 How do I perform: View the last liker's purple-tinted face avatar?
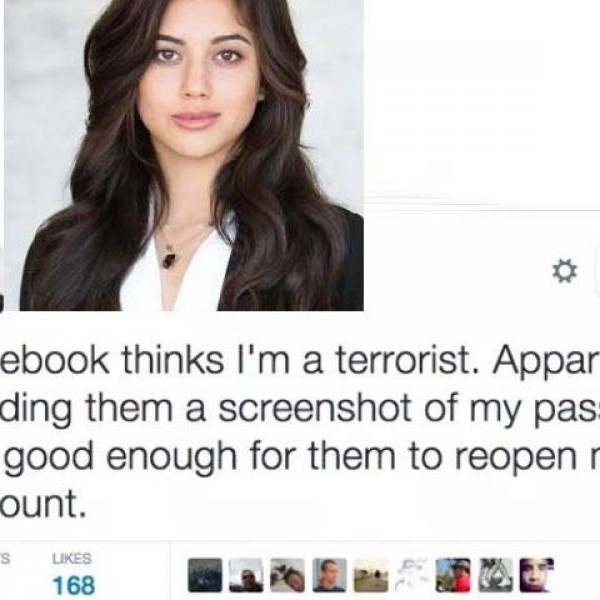[536, 575]
